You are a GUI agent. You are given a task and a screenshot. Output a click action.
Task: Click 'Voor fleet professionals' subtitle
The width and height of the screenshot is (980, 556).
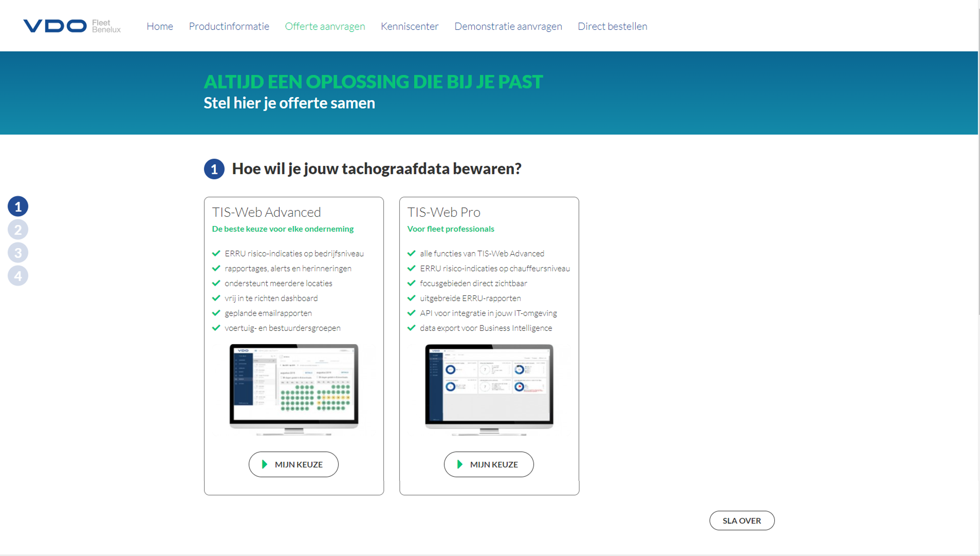coord(451,229)
